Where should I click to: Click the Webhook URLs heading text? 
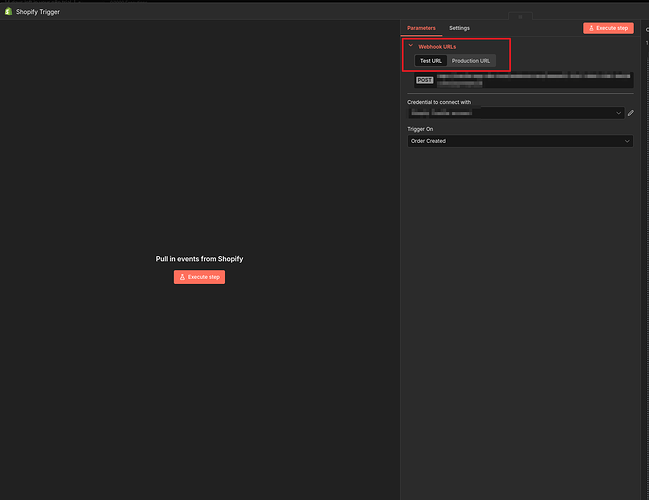[437, 47]
